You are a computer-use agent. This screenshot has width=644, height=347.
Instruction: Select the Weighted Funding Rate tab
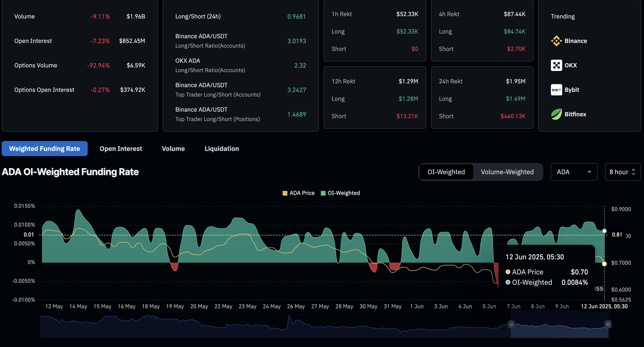click(44, 149)
